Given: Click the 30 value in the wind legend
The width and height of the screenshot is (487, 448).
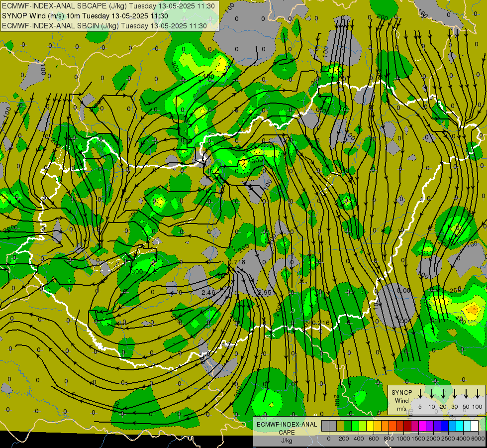Looking at the screenshot, I should pos(454,407).
